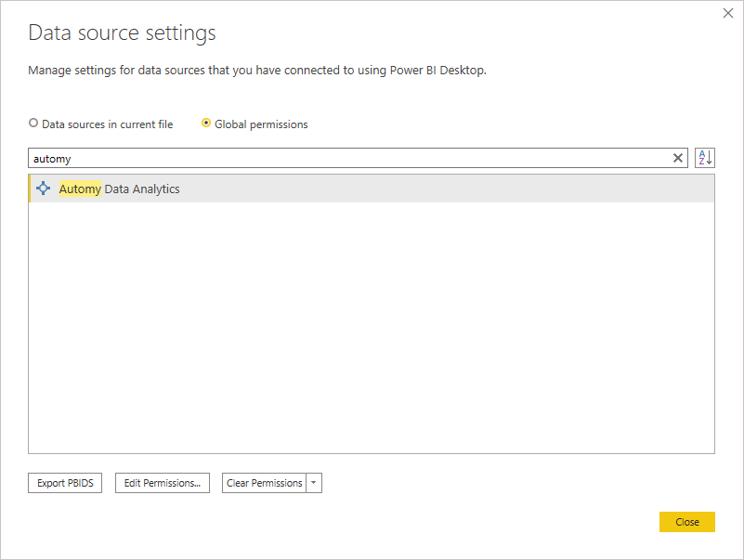744x560 pixels.
Task: Click the Automy connector crosshair icon
Action: 43,188
